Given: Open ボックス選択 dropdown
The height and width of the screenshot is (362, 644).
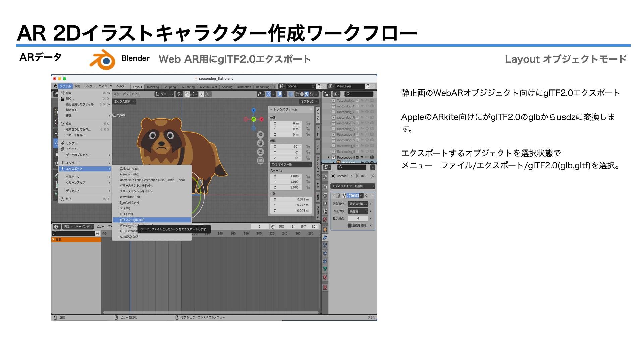Looking at the screenshot, I should 124,102.
